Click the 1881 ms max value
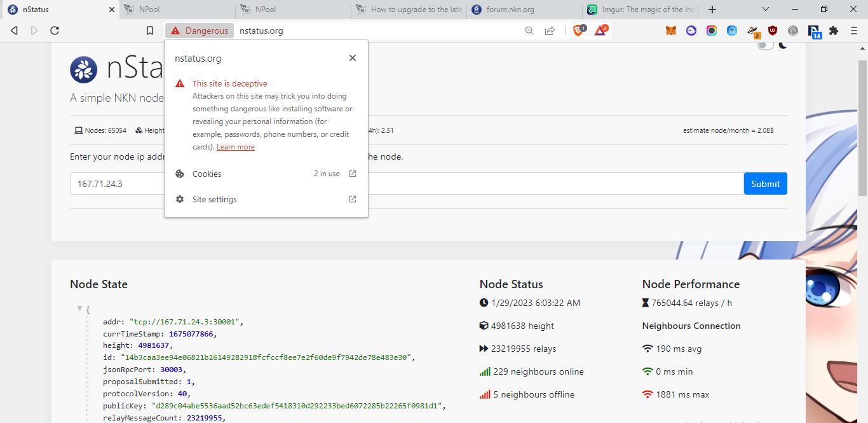The image size is (868, 423). pos(676,394)
